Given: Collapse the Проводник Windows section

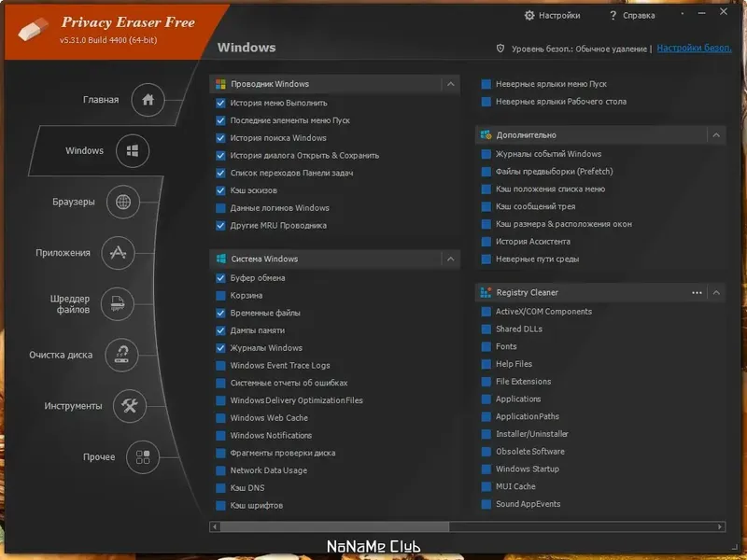Looking at the screenshot, I should (x=450, y=83).
